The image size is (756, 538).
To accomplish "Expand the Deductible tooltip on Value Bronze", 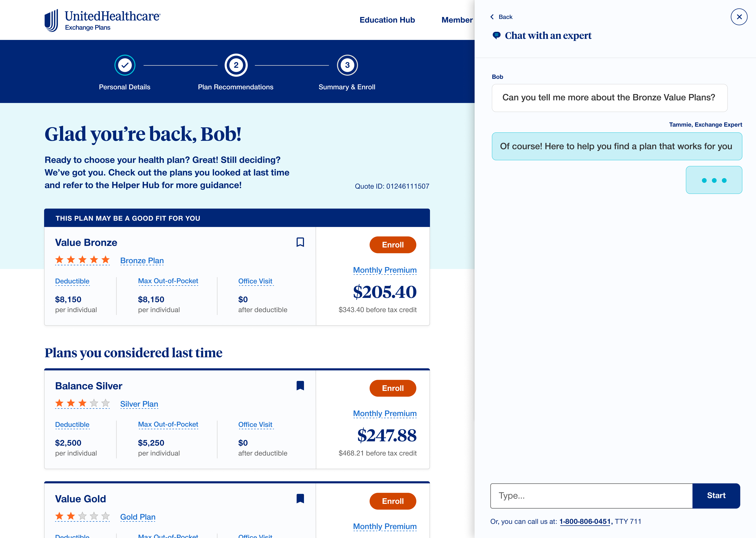I will click(72, 281).
